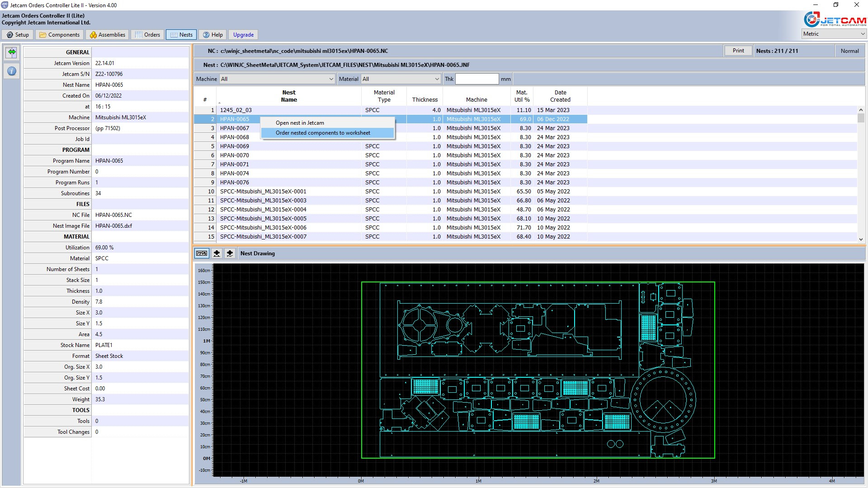Click the nest drawing preview canvas
868x488 pixels.
[538, 371]
